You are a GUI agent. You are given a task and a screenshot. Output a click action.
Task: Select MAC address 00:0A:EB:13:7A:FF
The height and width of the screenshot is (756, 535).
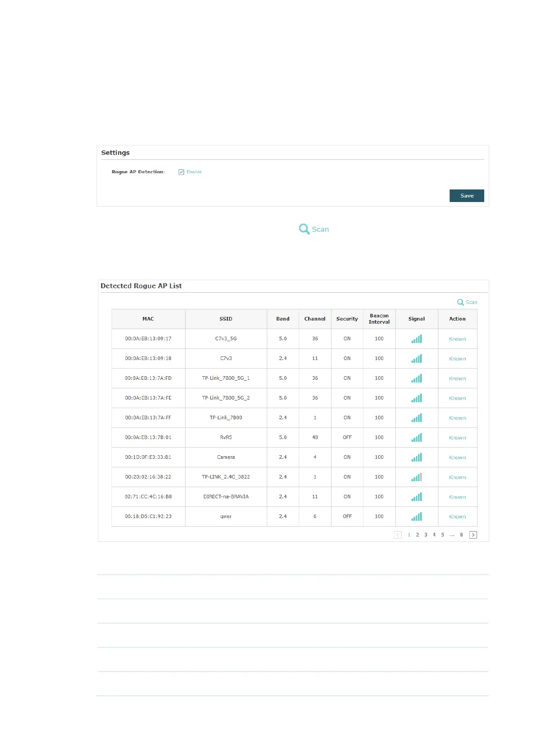coord(148,418)
